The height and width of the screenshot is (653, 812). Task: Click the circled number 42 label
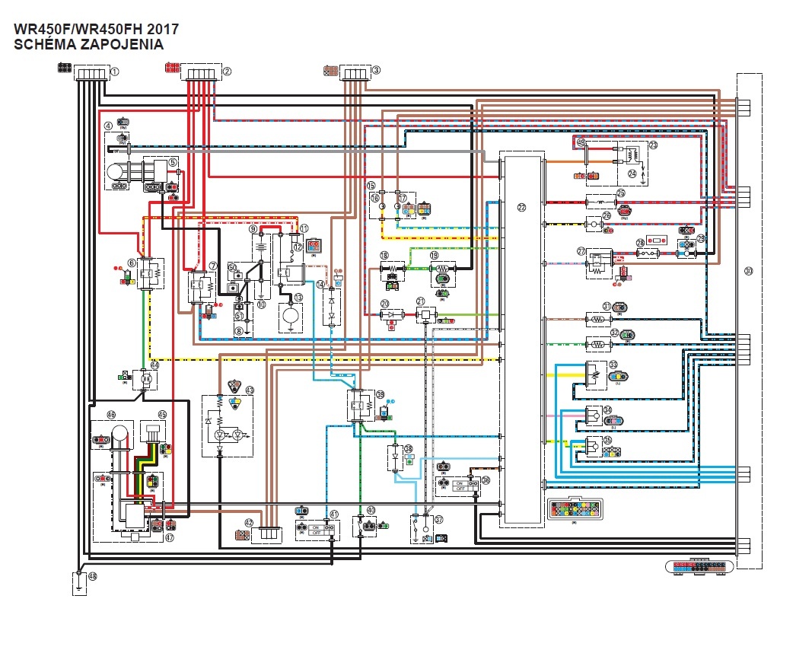[249, 523]
